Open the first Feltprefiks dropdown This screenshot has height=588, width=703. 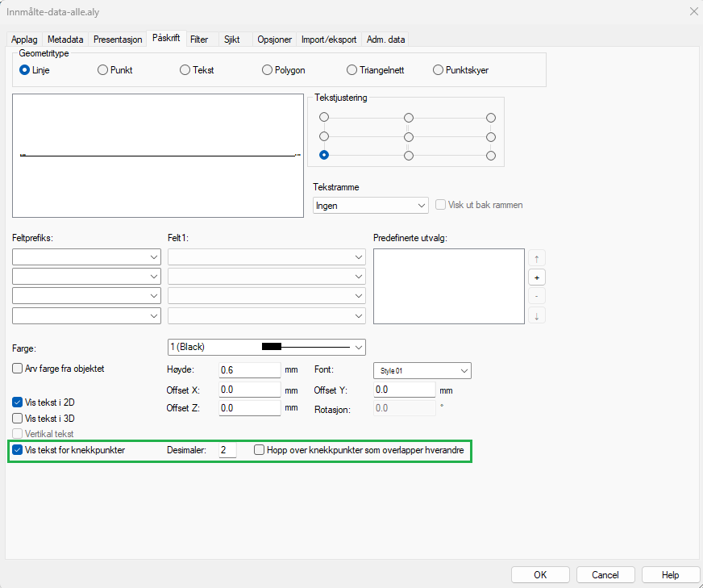pos(86,257)
